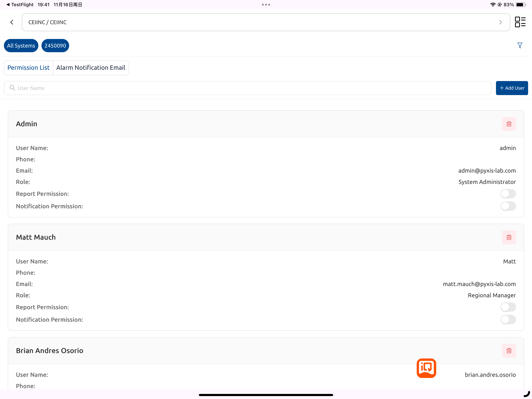Toggle Admin Report Permission switch
Viewport: 532px width, 399px height.
pyautogui.click(x=508, y=194)
